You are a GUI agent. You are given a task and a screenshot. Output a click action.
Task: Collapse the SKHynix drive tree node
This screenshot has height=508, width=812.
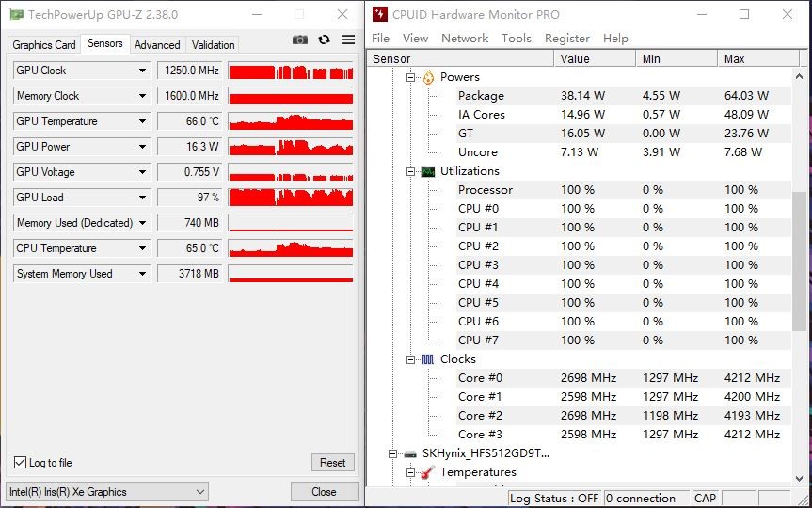[x=393, y=454]
